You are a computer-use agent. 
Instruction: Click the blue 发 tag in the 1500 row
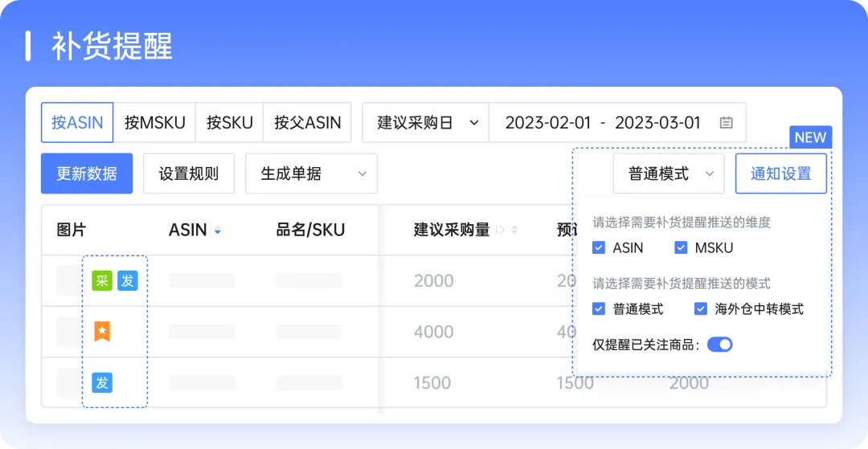pyautogui.click(x=102, y=382)
